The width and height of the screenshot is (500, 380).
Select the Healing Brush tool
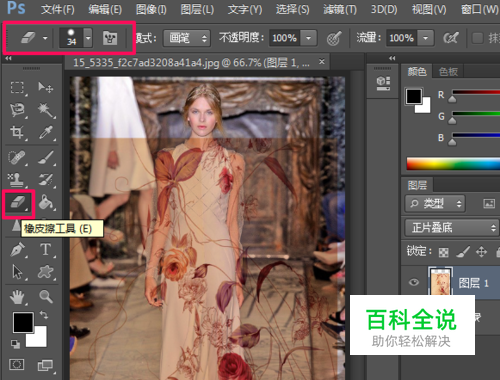tap(17, 157)
